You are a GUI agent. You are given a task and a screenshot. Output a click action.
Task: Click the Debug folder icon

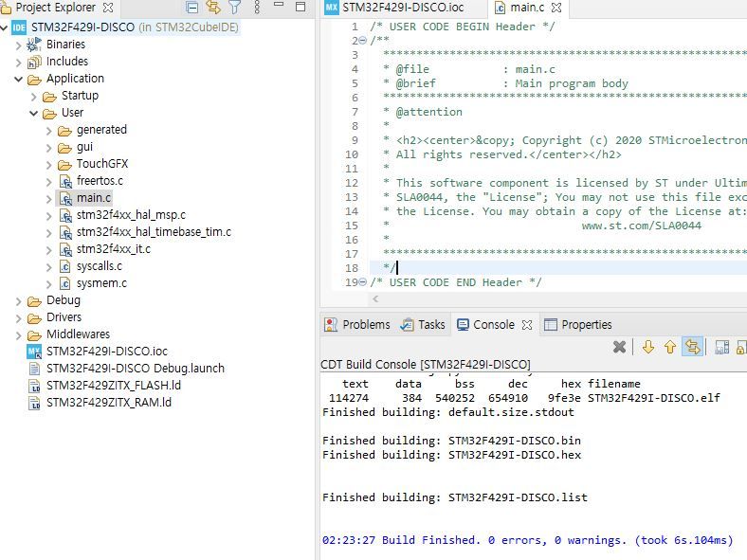point(34,302)
